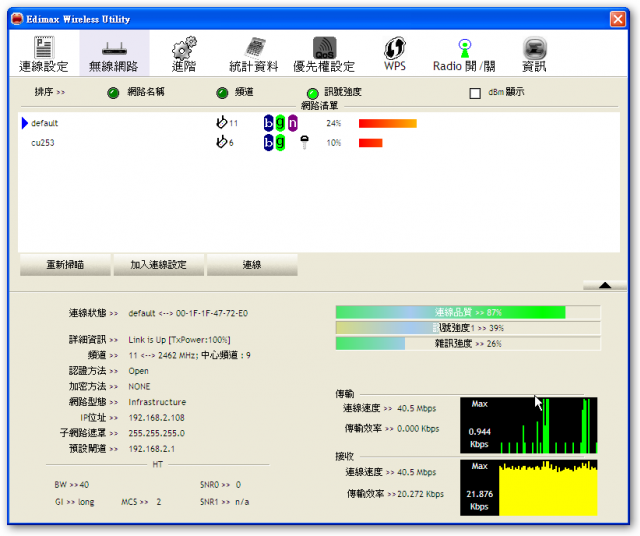640x536 pixels.
Task: Click the 'MCS >> 2' text
Action: [x=141, y=502]
